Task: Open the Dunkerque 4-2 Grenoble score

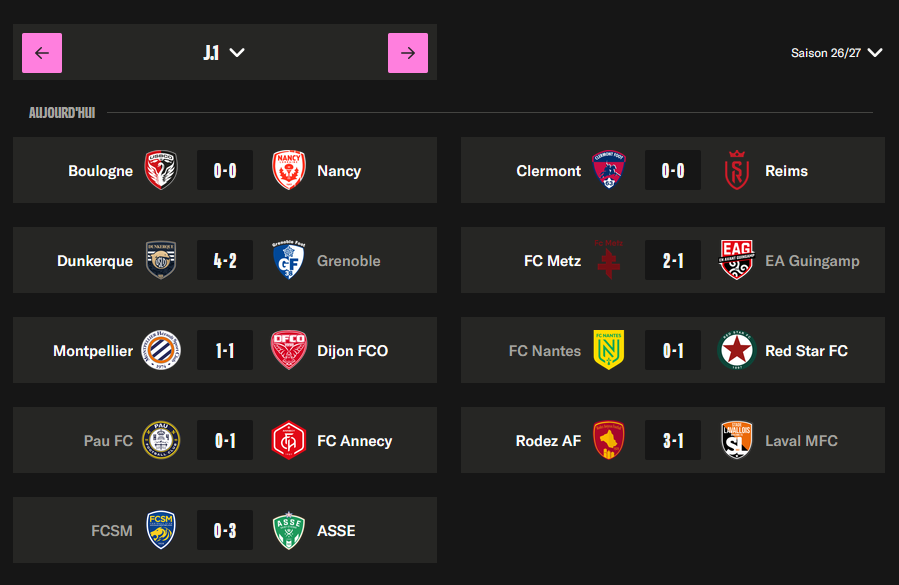Action: (x=225, y=260)
